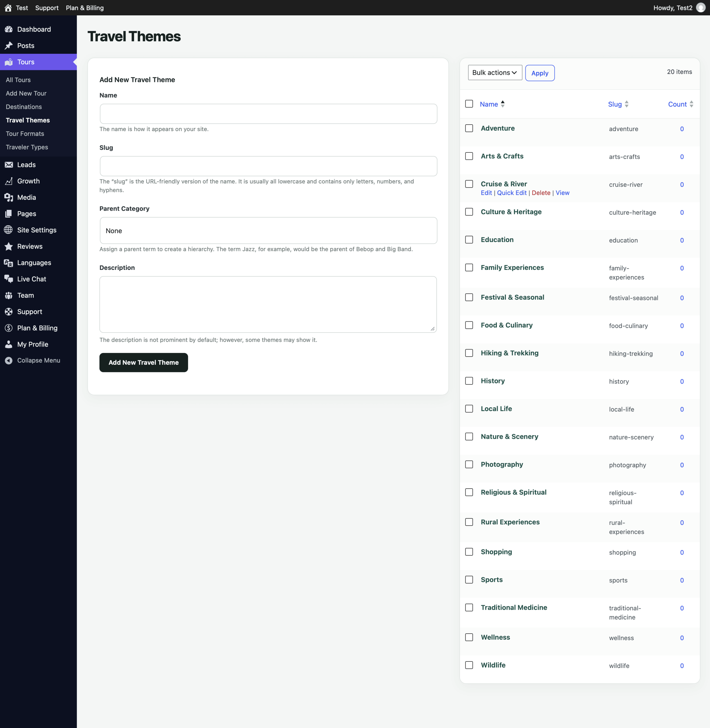Select the Food & Culinary checkbox
The width and height of the screenshot is (710, 728).
(x=469, y=325)
